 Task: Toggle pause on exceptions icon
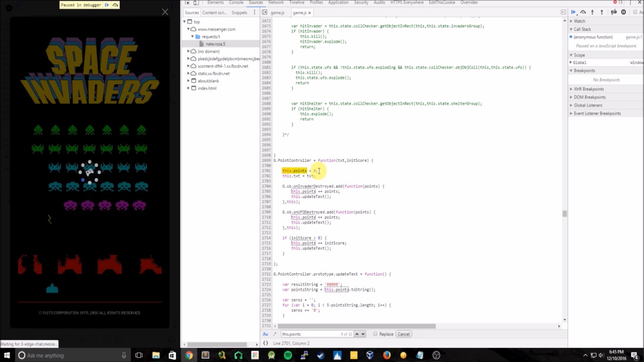(623, 12)
